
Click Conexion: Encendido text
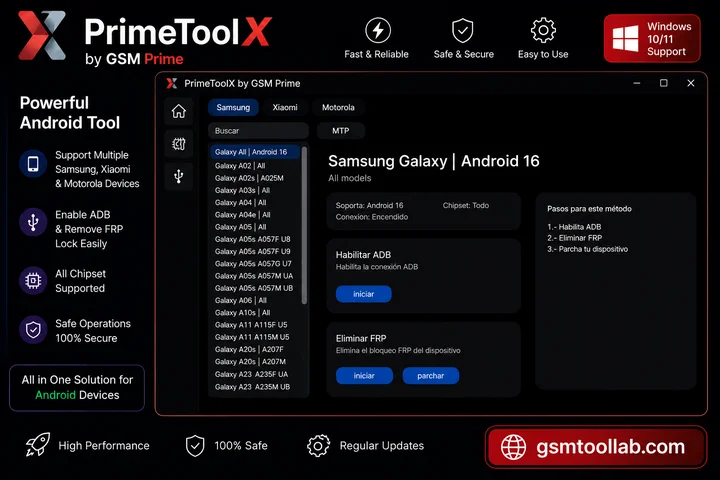(x=371, y=217)
